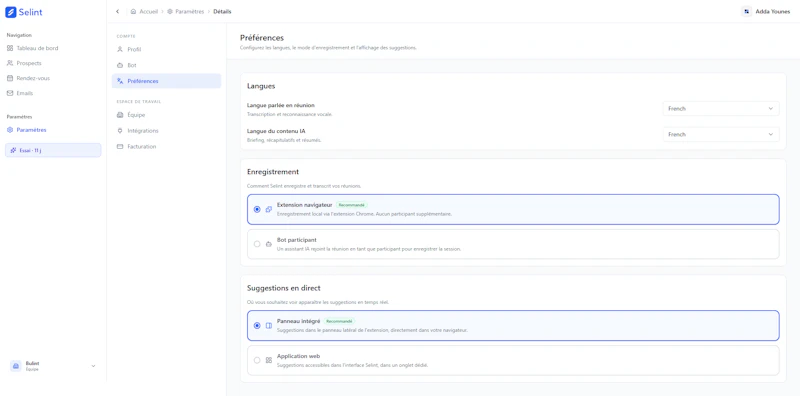Open the Langue du contenu IA dropdown
The image size is (800, 396).
721,134
